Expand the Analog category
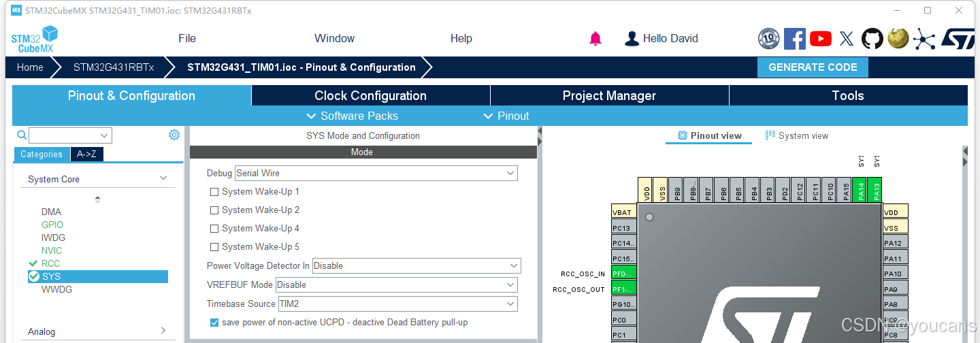 (163, 331)
